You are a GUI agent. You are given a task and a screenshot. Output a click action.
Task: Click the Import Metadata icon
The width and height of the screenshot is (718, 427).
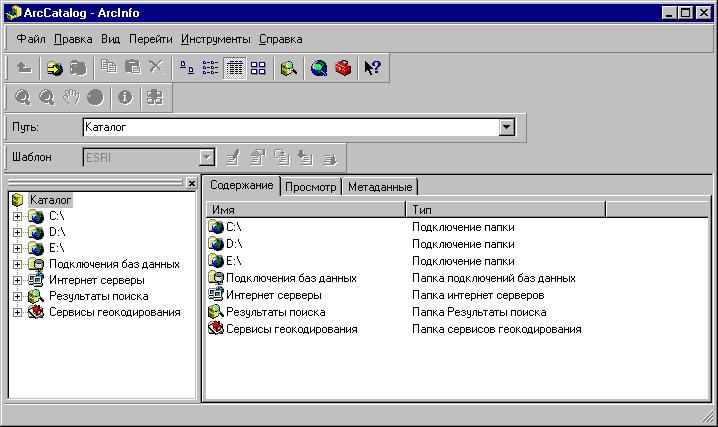point(305,158)
